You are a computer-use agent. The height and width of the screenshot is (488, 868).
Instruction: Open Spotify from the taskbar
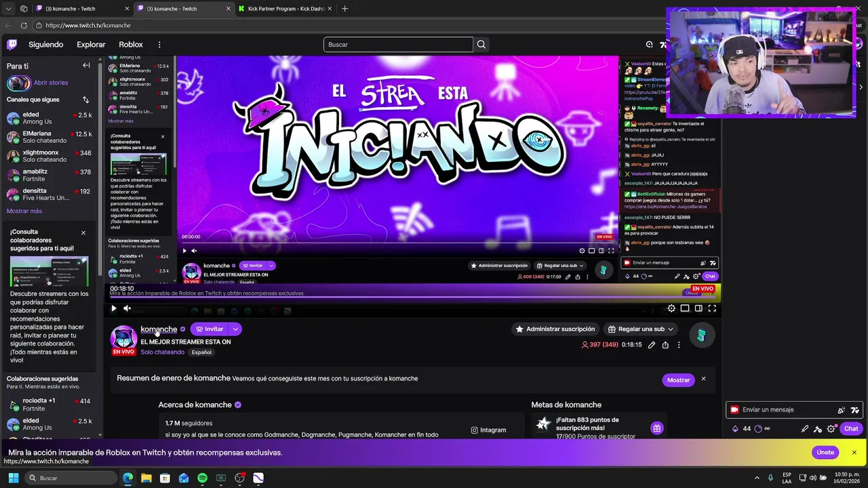point(202,478)
